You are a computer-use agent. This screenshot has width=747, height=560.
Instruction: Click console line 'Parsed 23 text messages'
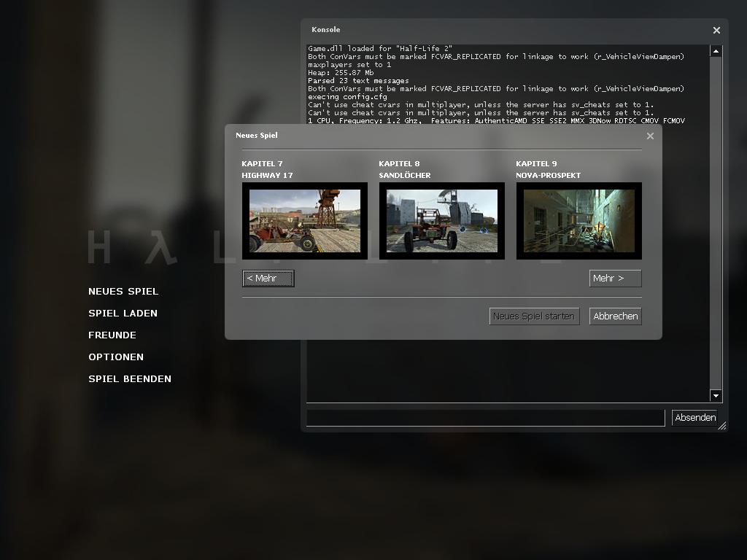[358, 81]
